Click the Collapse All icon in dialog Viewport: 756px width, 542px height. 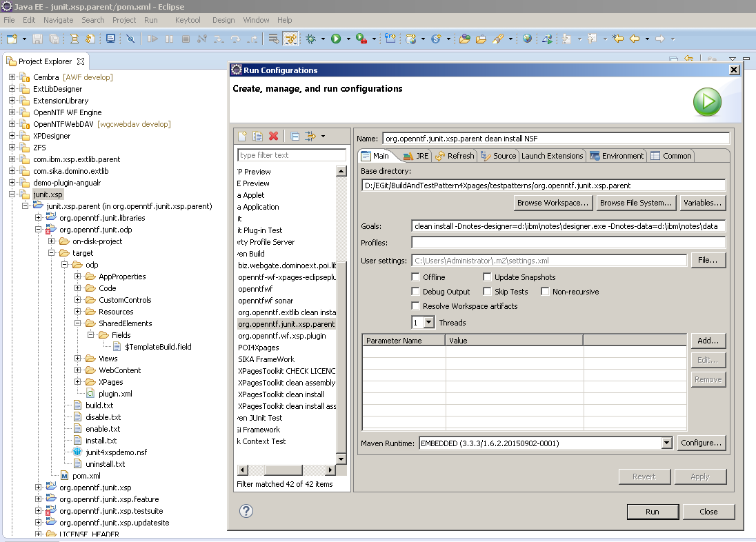295,137
